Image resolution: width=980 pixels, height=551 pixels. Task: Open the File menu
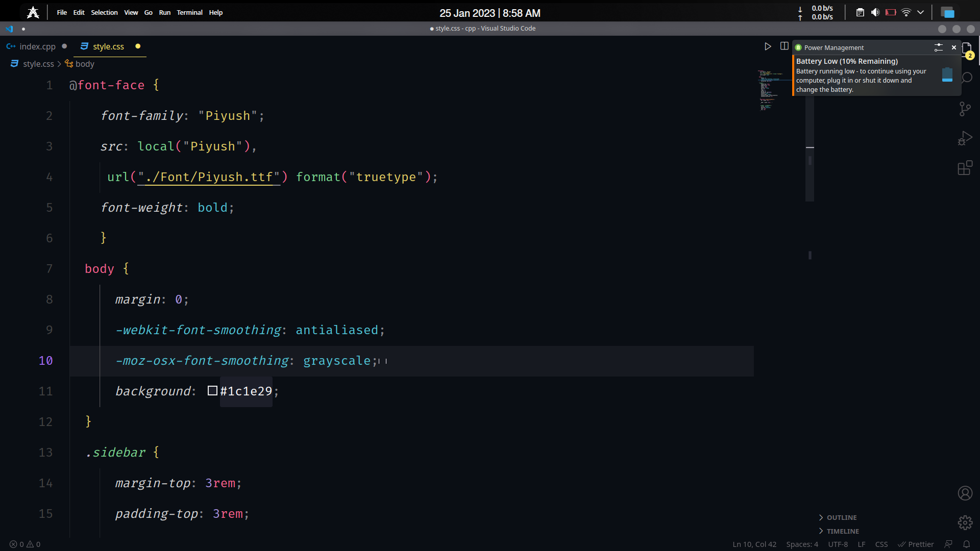coord(62,12)
